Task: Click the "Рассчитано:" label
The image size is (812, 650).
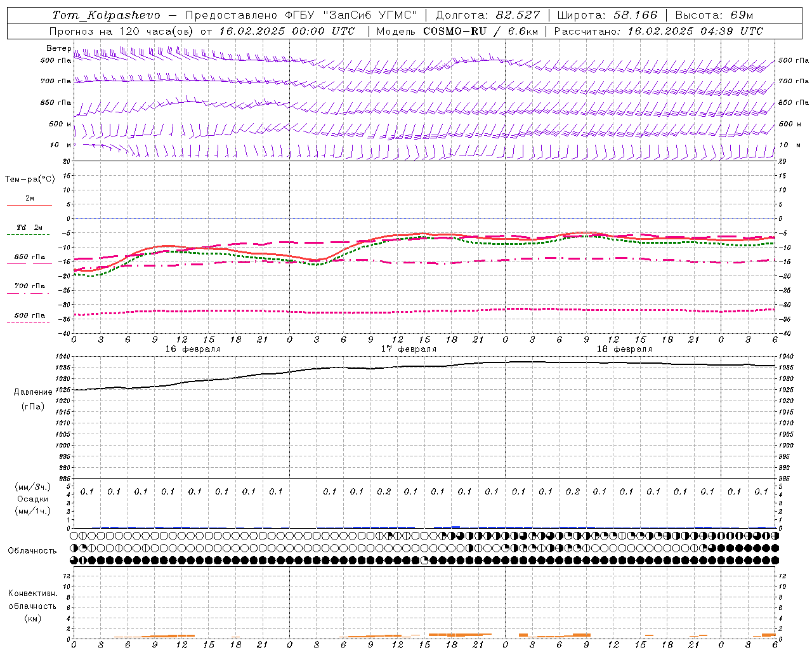Action: coord(587,31)
